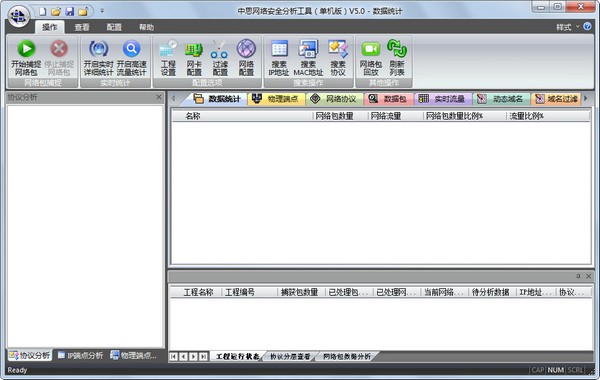Select the IP端点分析 bottom-left tab
Image resolution: width=600 pixels, height=380 pixels.
80,356
